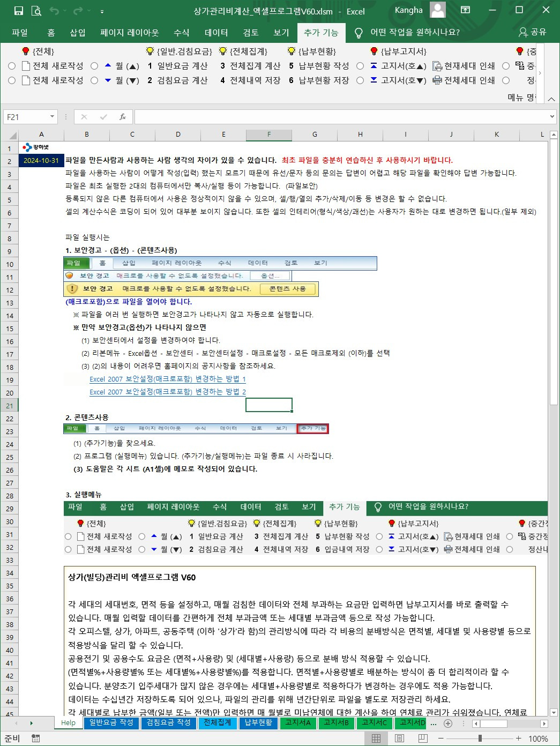Click the bulb icon beside {전체집계} in ribbon
The height and width of the screenshot is (746, 560).
(x=223, y=51)
